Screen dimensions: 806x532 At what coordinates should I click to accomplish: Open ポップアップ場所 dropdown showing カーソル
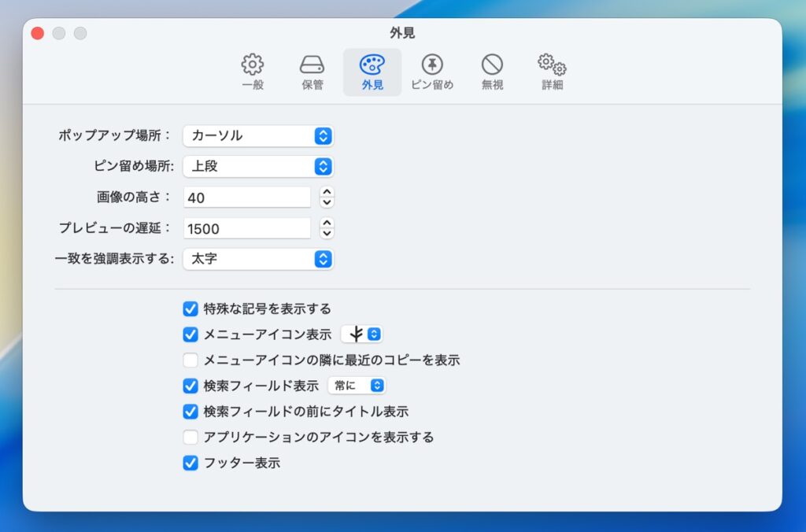point(258,136)
